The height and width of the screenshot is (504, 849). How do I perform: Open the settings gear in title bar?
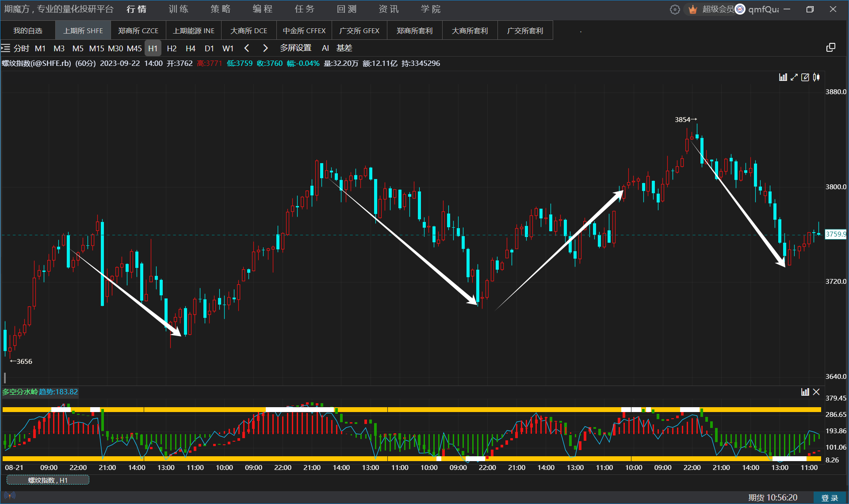(675, 9)
